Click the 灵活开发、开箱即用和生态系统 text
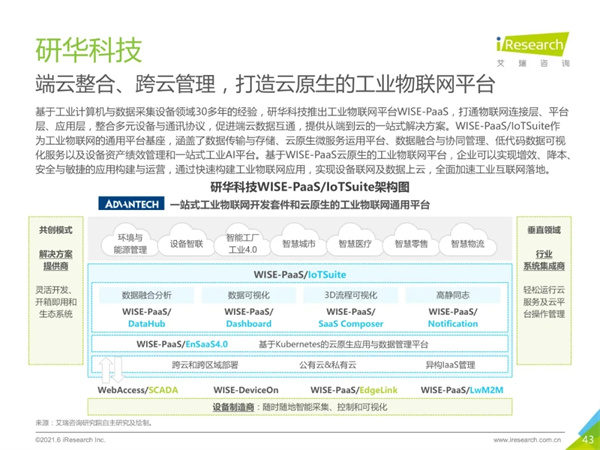This screenshot has width=600, height=450. point(56,302)
